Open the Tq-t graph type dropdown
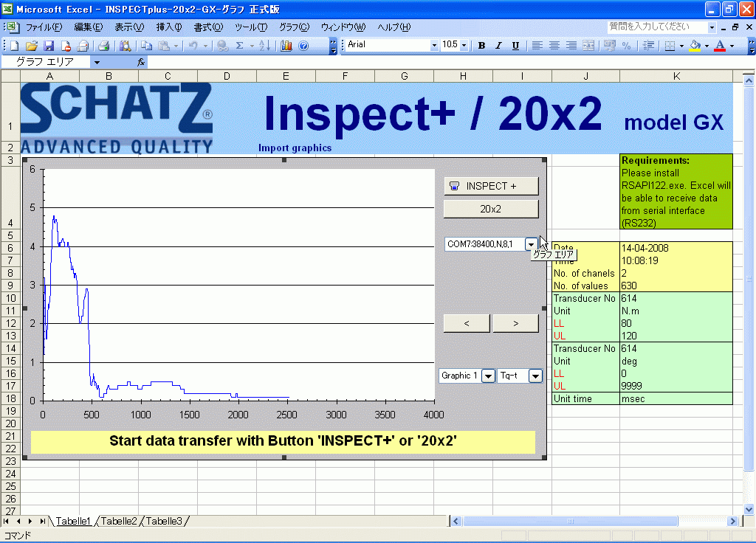 (x=536, y=376)
